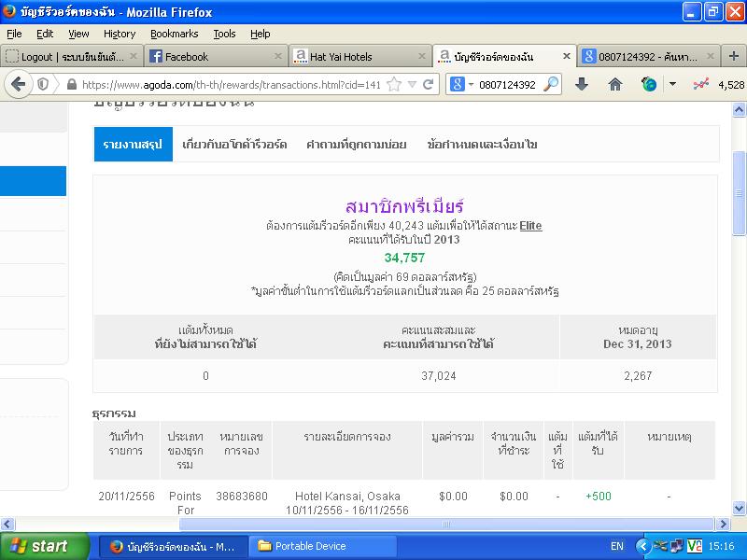747x560 pixels.
Task: Open the Tools menu
Action: point(224,34)
